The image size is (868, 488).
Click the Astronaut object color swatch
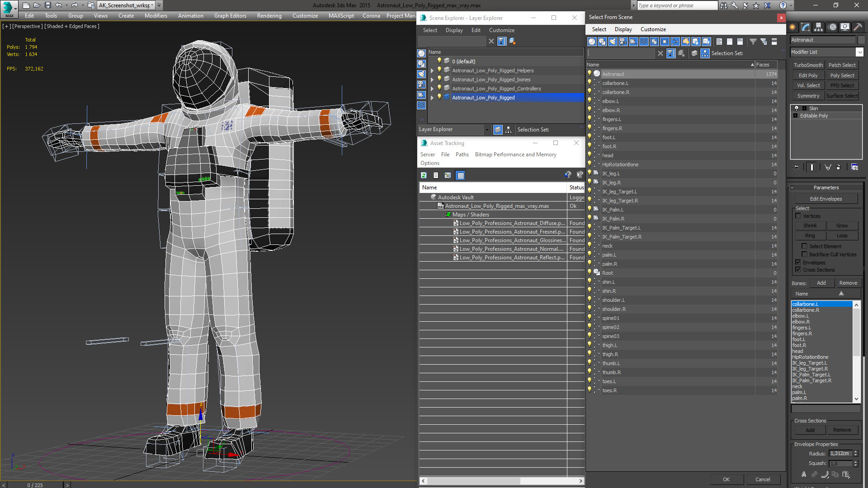click(861, 40)
